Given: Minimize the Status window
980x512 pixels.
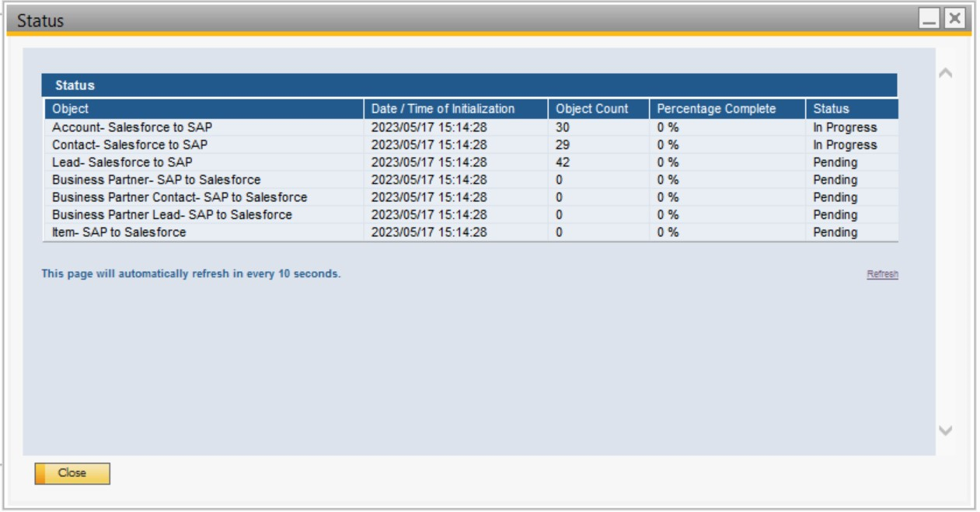Looking at the screenshot, I should [929, 19].
